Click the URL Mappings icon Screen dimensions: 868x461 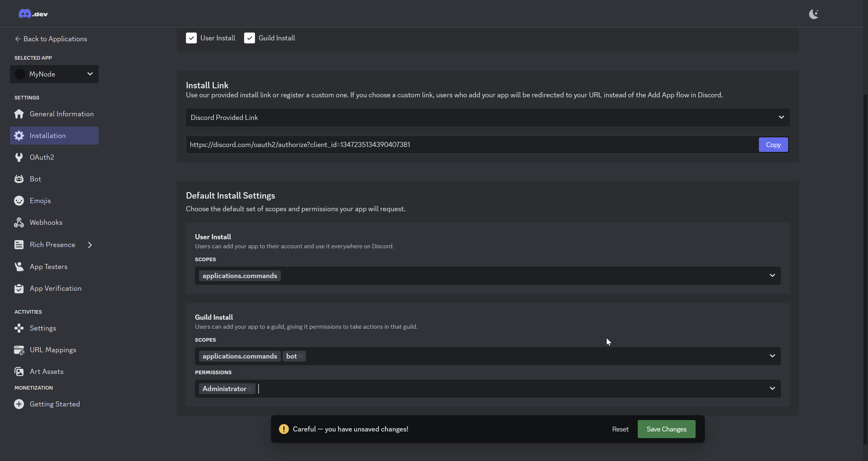[19, 350]
